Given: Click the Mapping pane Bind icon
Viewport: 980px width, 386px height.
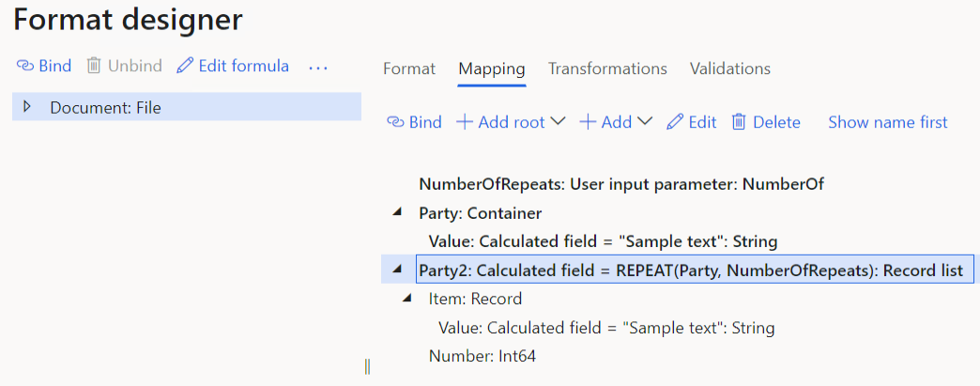Looking at the screenshot, I should 395,122.
